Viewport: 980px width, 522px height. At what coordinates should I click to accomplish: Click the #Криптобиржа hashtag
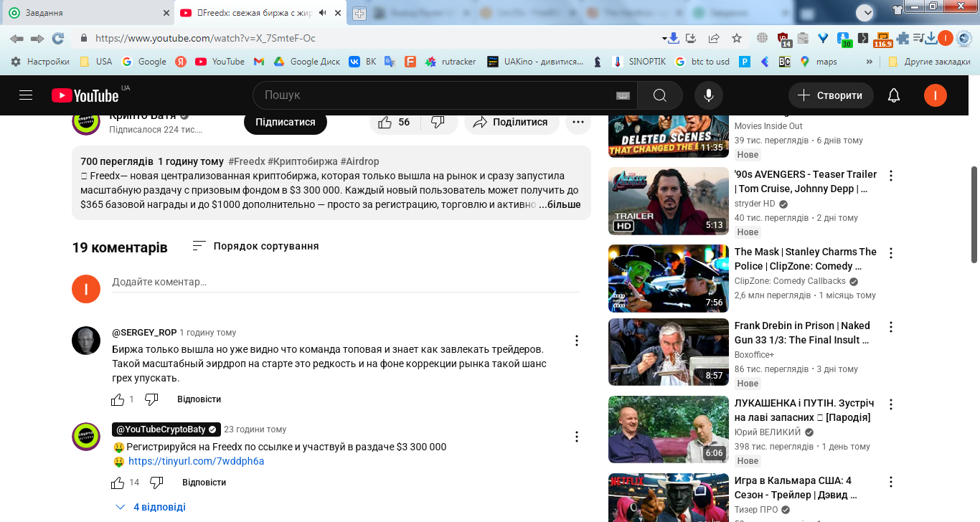[x=301, y=161]
